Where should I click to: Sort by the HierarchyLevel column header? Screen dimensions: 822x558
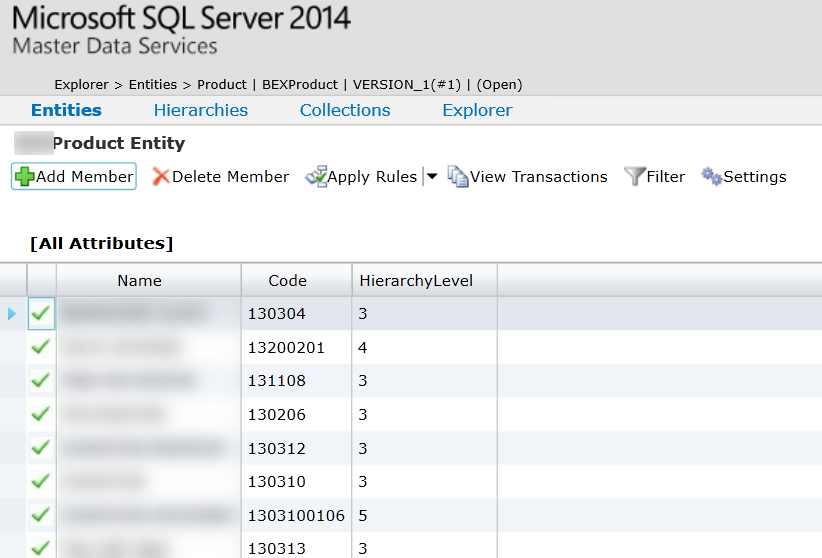pos(425,281)
